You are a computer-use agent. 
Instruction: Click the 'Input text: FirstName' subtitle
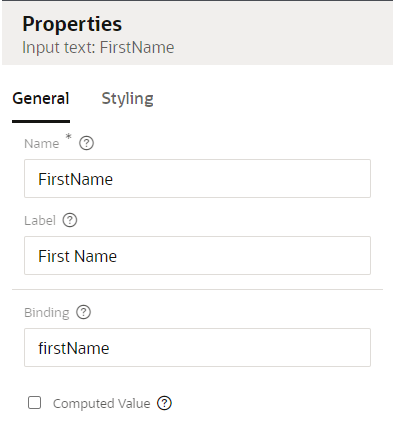pos(98,47)
